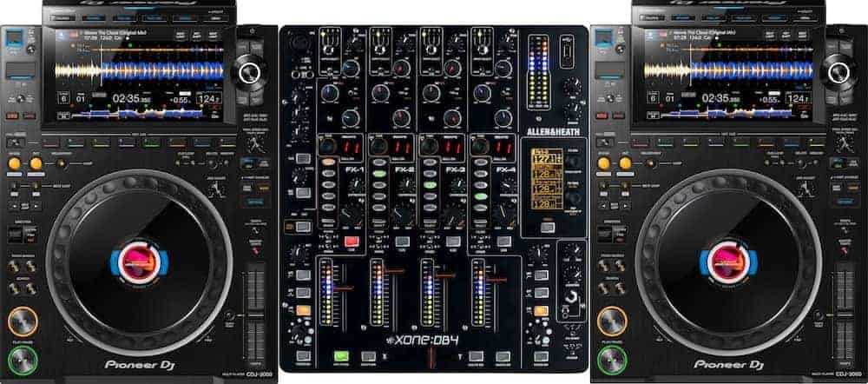Screen dimensions: 868x384
Task: Push the rotary selector on left CDJ
Action: pyautogui.click(x=250, y=72)
